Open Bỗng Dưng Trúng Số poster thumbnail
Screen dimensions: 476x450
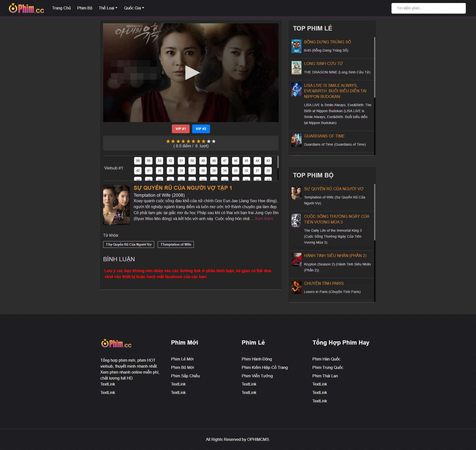click(x=296, y=46)
